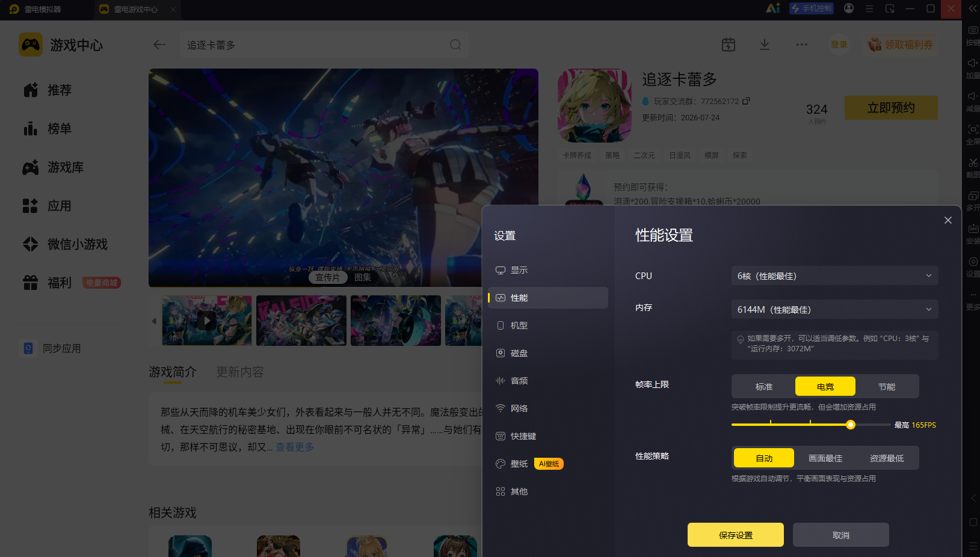Viewport: 980px width, 557px height.
Task: Open the 查看更多 link in description
Action: (x=295, y=447)
